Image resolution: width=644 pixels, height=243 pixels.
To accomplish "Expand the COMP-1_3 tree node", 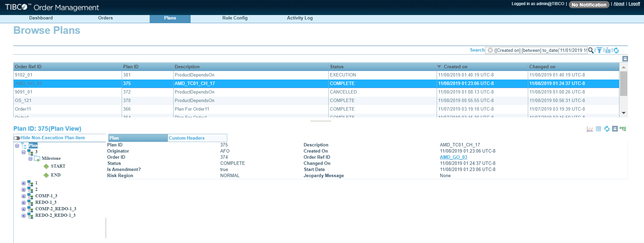I will pos(24,196).
